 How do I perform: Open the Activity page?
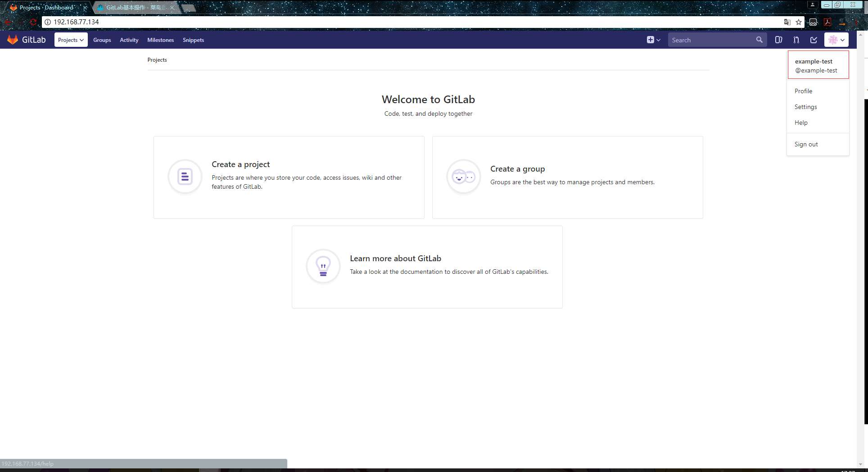[129, 40]
